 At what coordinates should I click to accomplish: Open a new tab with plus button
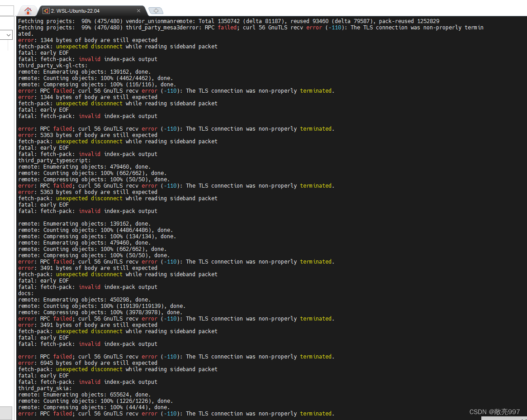(x=156, y=11)
